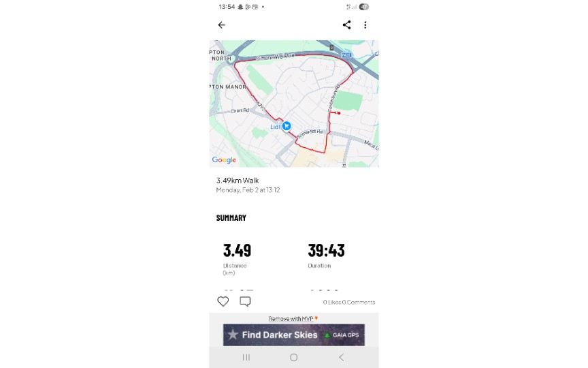Tap the red route end point dot
This screenshot has height=368, width=588.
pos(338,113)
